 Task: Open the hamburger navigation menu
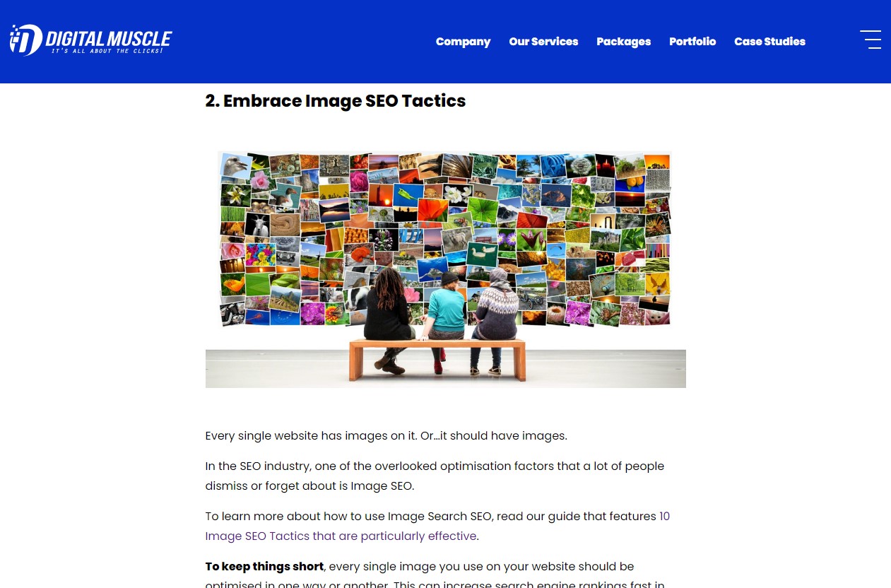point(871,40)
